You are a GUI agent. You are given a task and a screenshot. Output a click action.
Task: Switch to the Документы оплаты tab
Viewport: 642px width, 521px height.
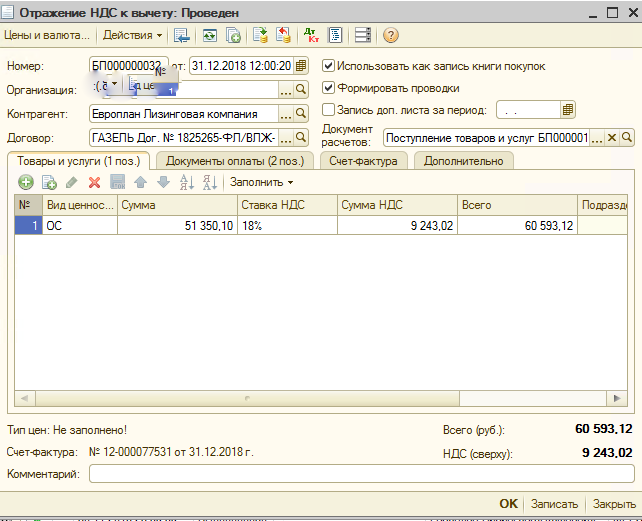[x=235, y=161]
